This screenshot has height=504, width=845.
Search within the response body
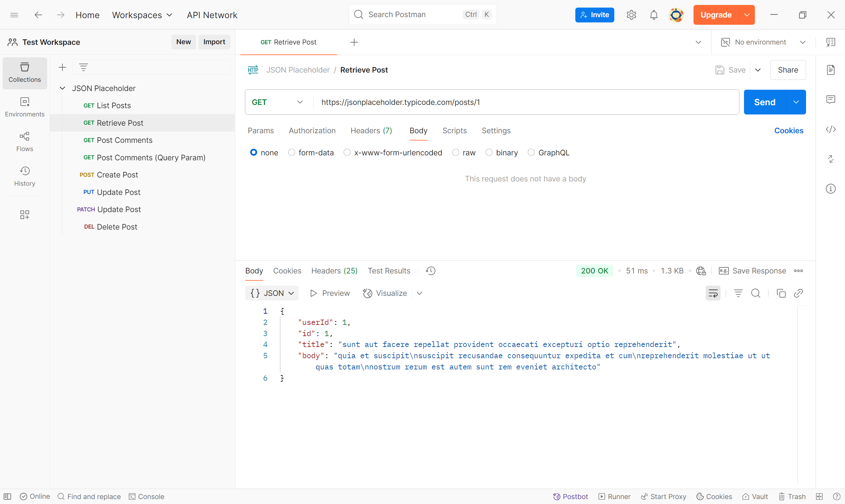click(x=756, y=293)
